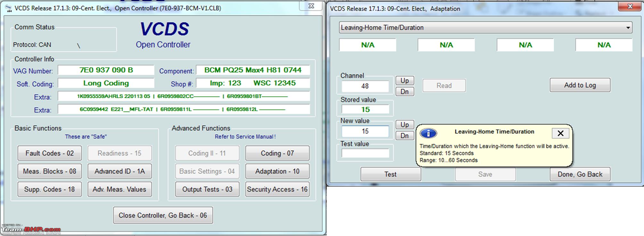
Task: Decrease the channel with the Channel Dn button
Action: point(405,92)
